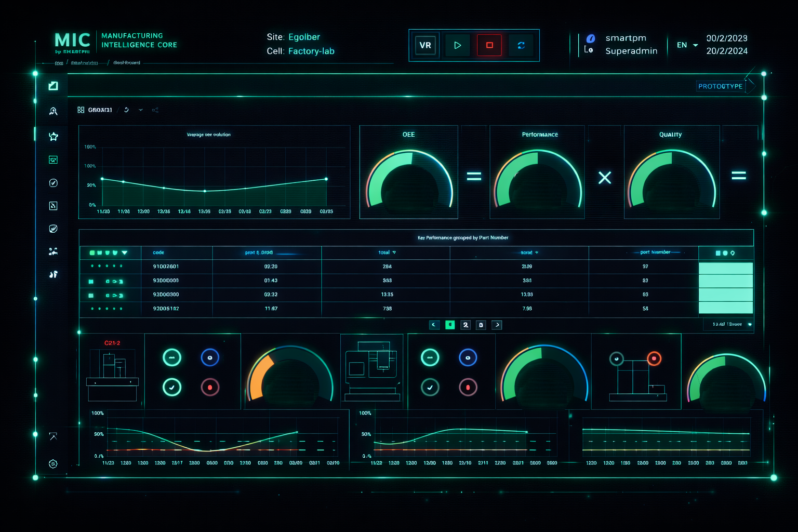This screenshot has width=798, height=532.
Task: Toggle the blue circle indicator of second machine
Action: [468, 357]
